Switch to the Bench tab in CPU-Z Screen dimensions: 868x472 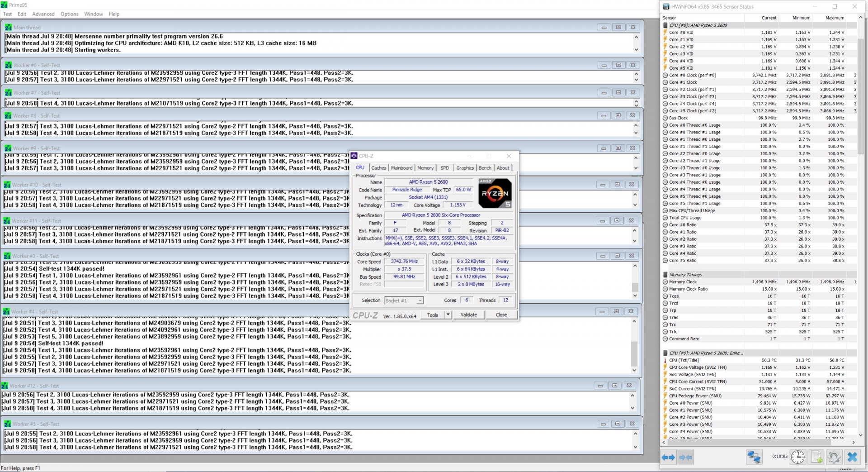click(x=485, y=168)
